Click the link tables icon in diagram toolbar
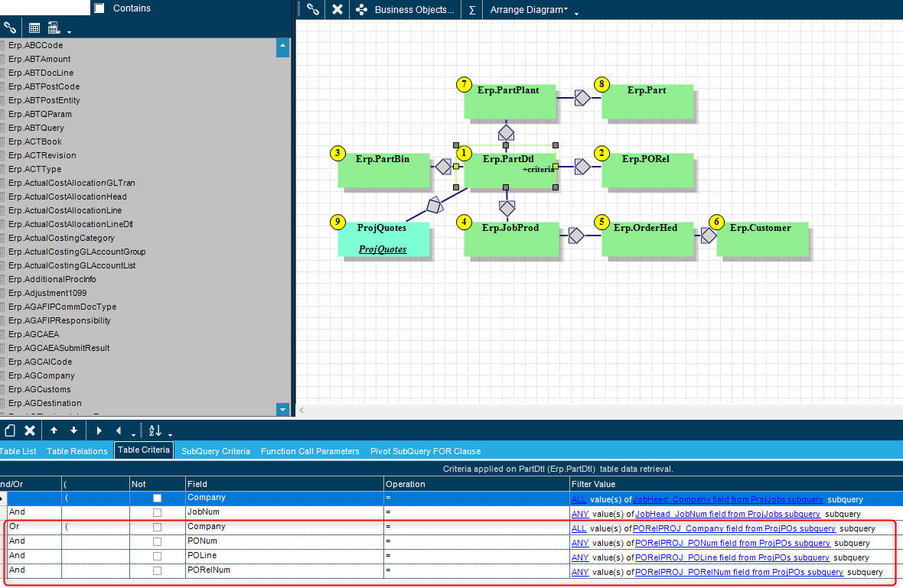Viewport: 903px width, 588px height. click(x=312, y=10)
